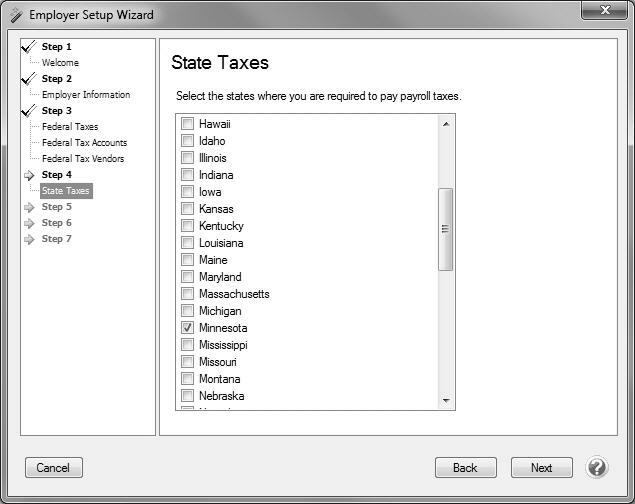The width and height of the screenshot is (635, 504).
Task: Click the state list scroll down arrow
Action: click(x=447, y=401)
